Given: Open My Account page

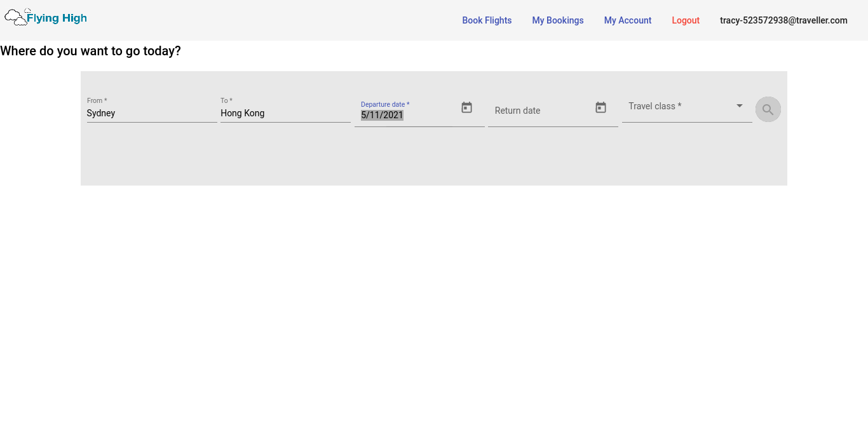Looking at the screenshot, I should click(x=628, y=20).
